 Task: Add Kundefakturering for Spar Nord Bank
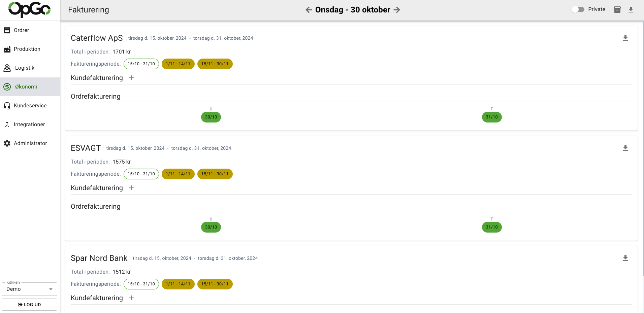(x=131, y=298)
